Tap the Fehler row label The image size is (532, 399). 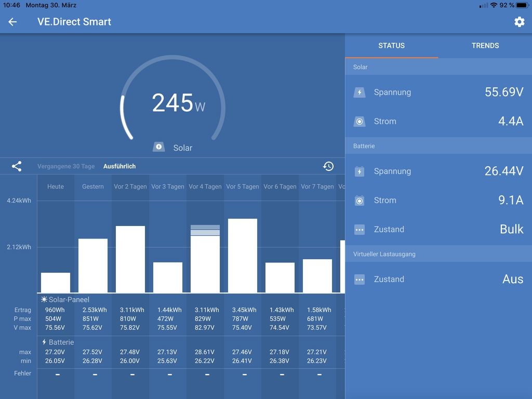click(23, 373)
